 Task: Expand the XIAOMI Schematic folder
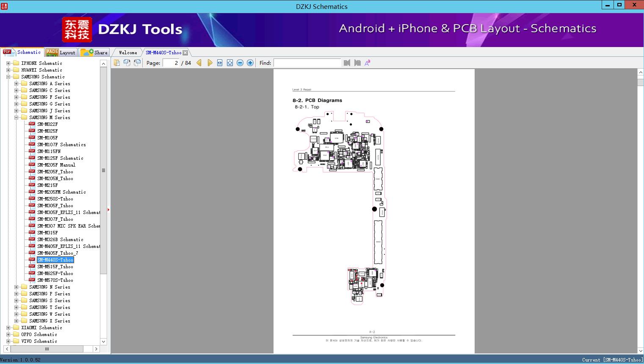point(8,328)
